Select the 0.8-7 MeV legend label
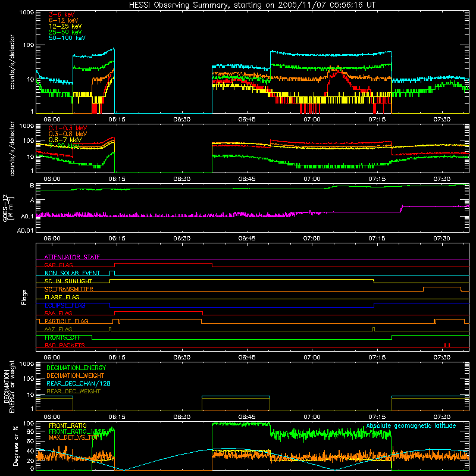This screenshot has height=476, width=476. pyautogui.click(x=65, y=140)
